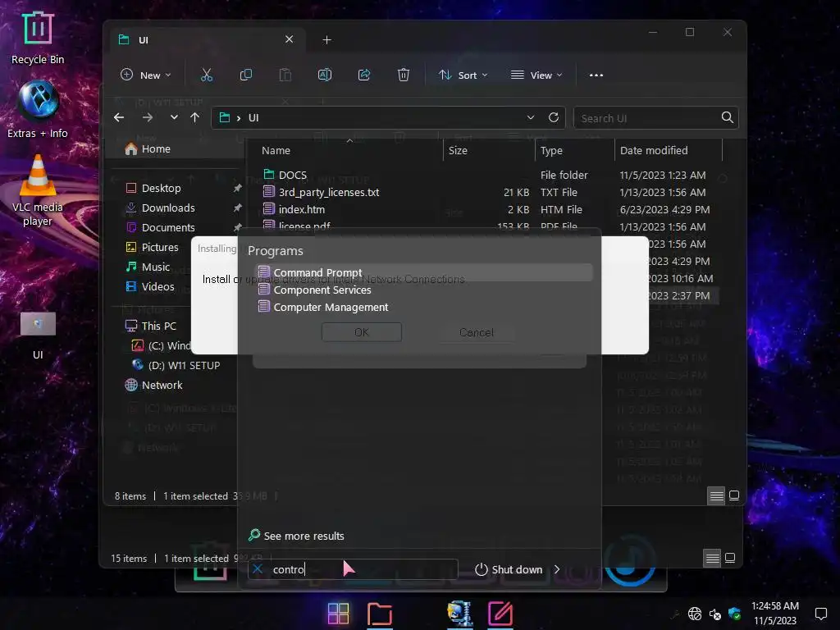Click the Share icon in toolbar
The height and width of the screenshot is (630, 840).
[364, 75]
